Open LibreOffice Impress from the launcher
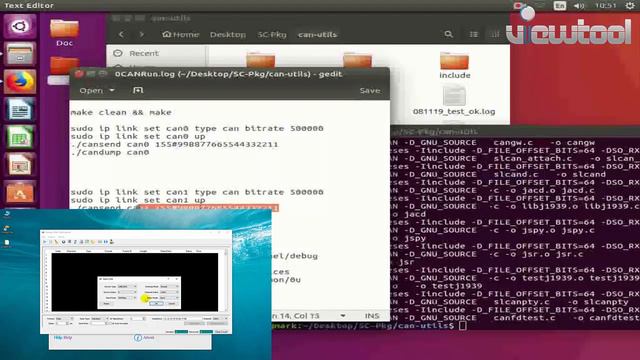The image size is (640, 360). click(x=19, y=164)
